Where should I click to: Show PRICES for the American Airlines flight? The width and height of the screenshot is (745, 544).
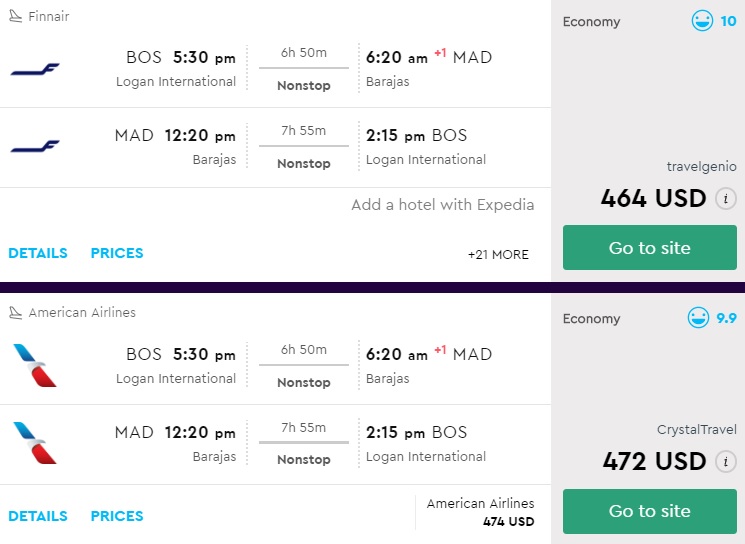tap(117, 516)
